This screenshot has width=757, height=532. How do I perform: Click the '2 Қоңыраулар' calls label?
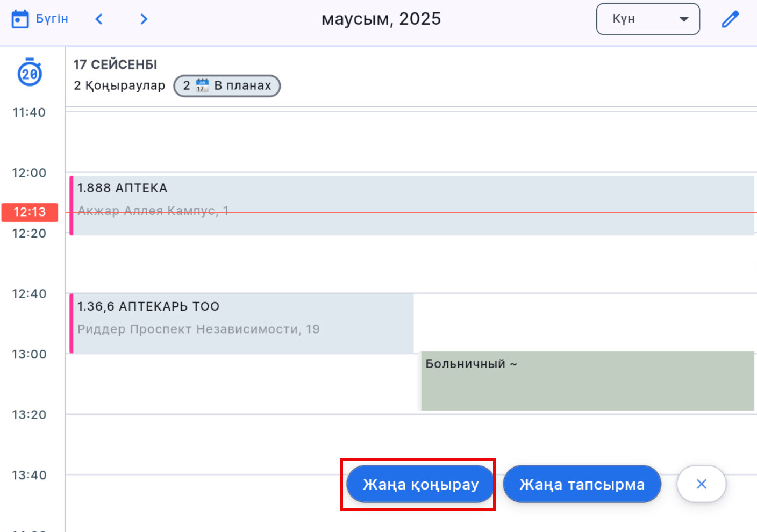pyautogui.click(x=119, y=86)
